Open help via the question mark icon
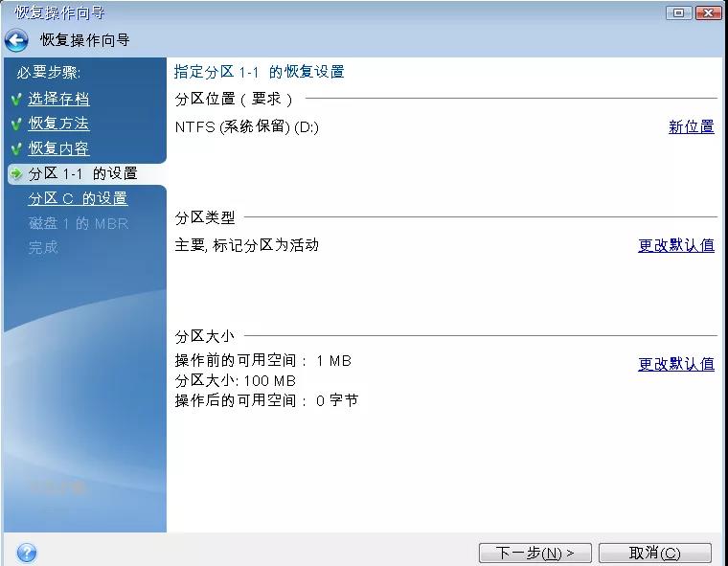The image size is (728, 566). pos(27,553)
